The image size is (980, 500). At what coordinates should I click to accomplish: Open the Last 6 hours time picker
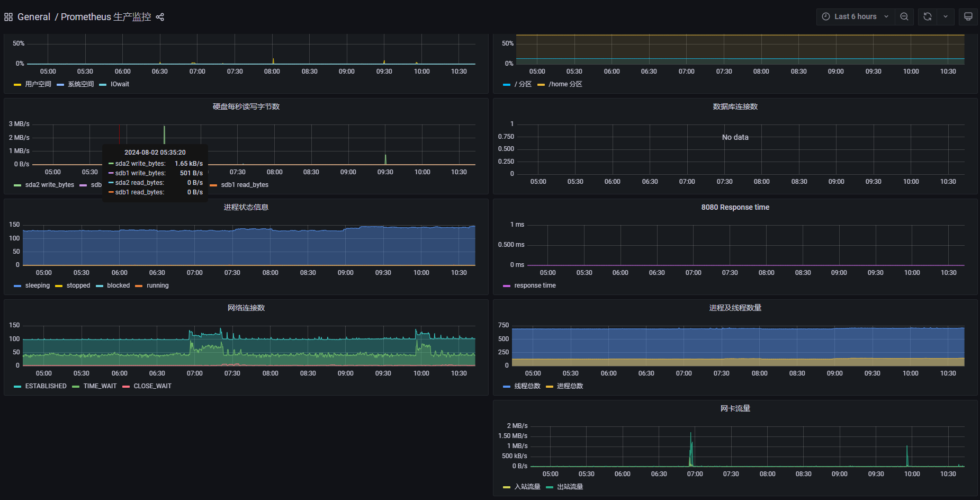855,16
